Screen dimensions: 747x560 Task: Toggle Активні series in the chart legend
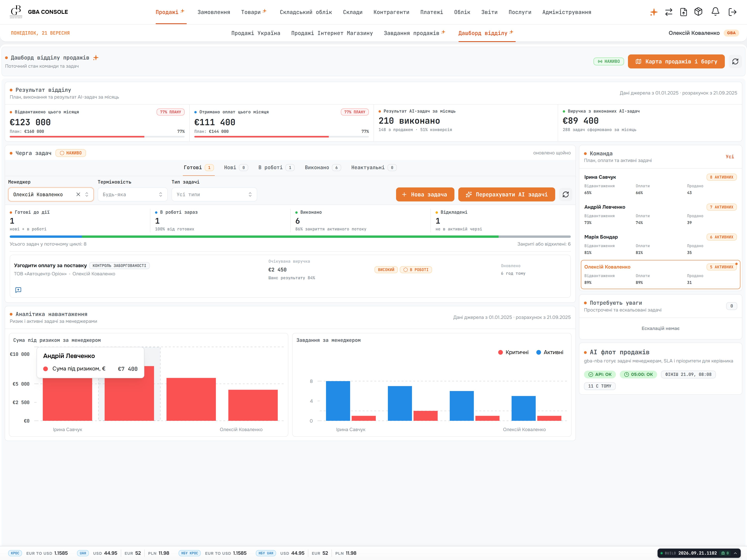coord(550,352)
